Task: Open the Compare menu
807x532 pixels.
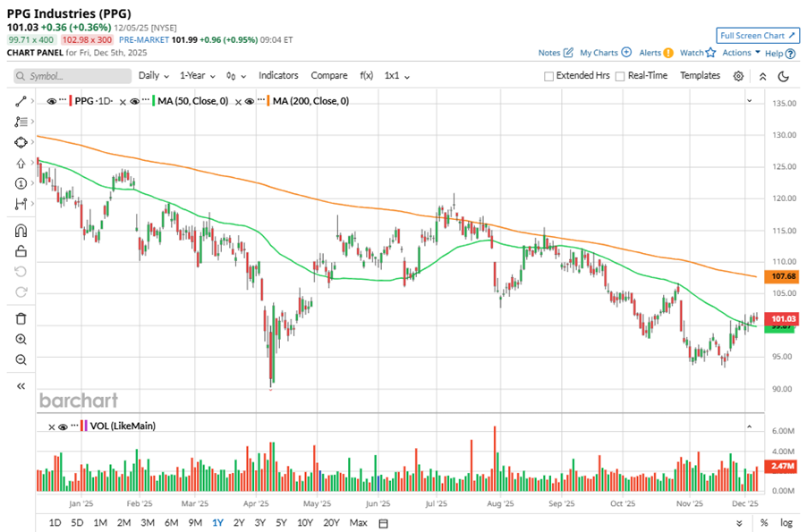Action: point(329,76)
